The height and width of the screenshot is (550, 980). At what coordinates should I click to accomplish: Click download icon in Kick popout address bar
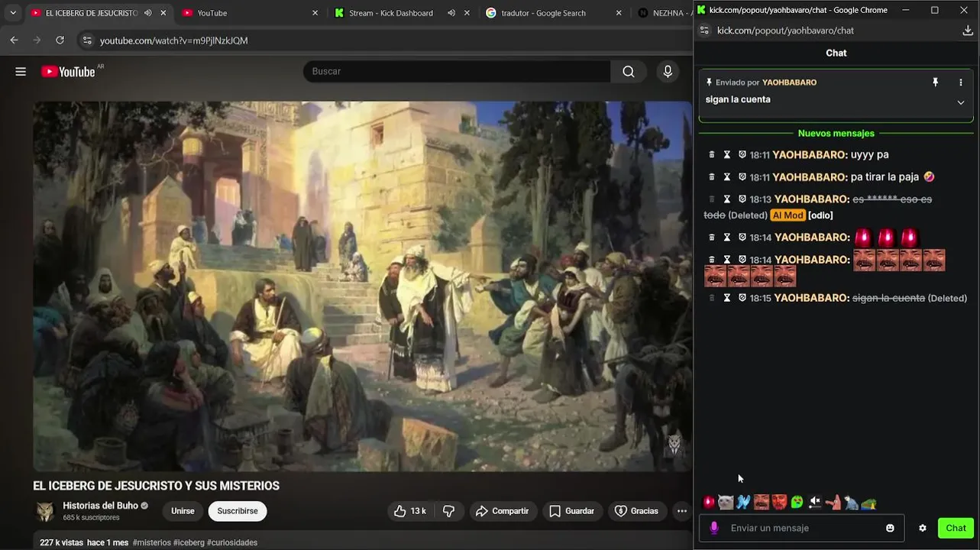point(968,31)
